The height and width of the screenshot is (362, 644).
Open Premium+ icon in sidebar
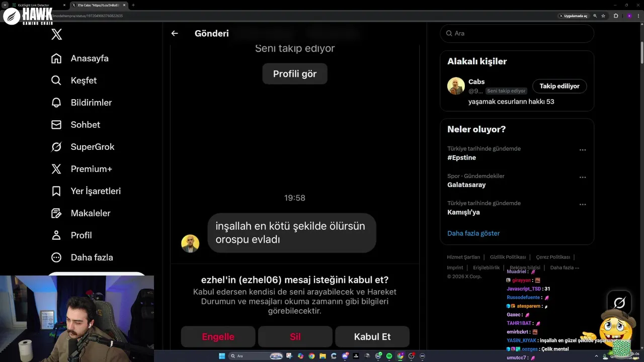pyautogui.click(x=56, y=169)
